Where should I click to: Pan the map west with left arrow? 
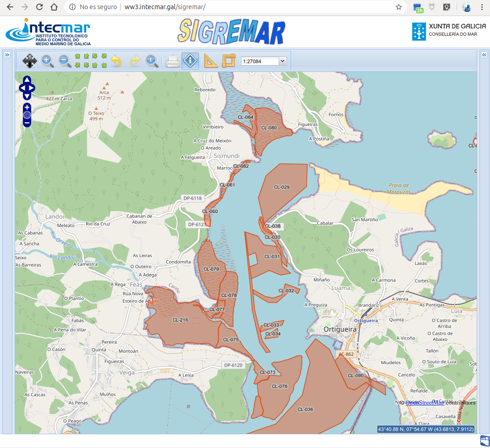pyautogui.click(x=22, y=88)
